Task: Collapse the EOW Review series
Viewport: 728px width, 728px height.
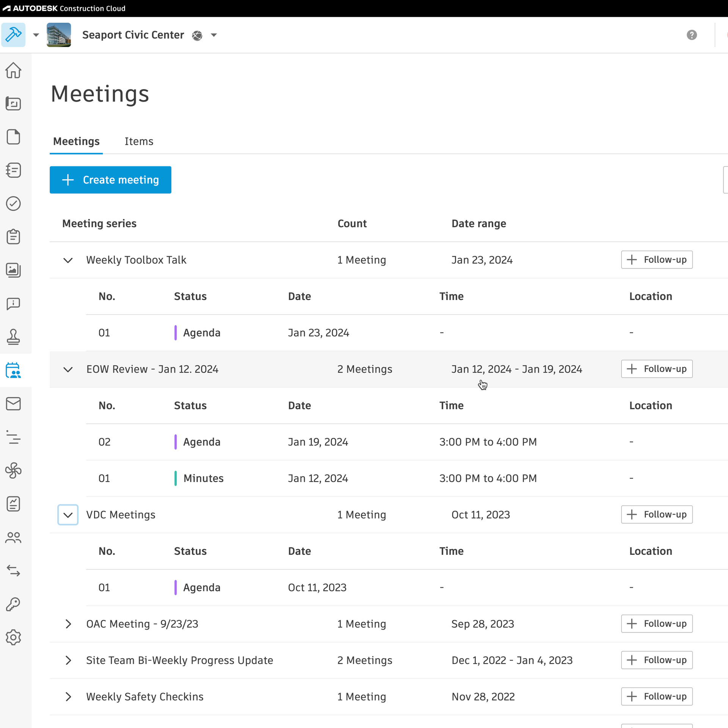Action: (x=68, y=369)
